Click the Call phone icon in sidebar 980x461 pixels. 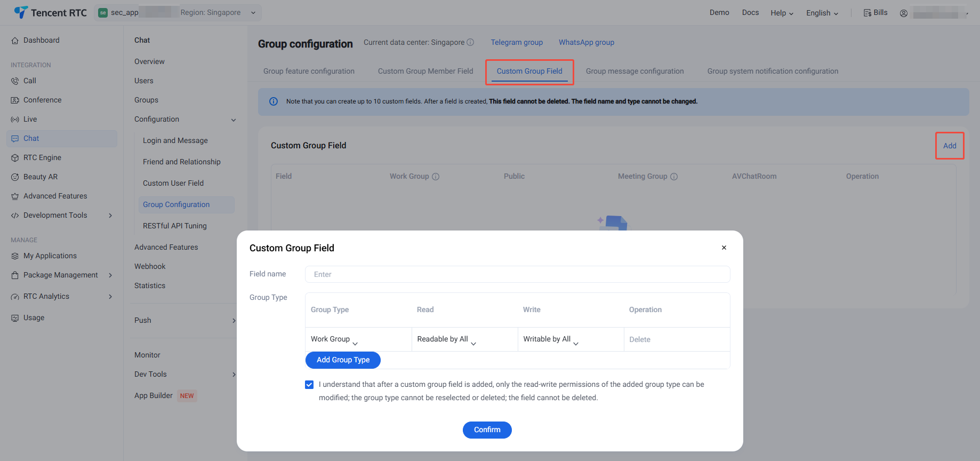(15, 81)
